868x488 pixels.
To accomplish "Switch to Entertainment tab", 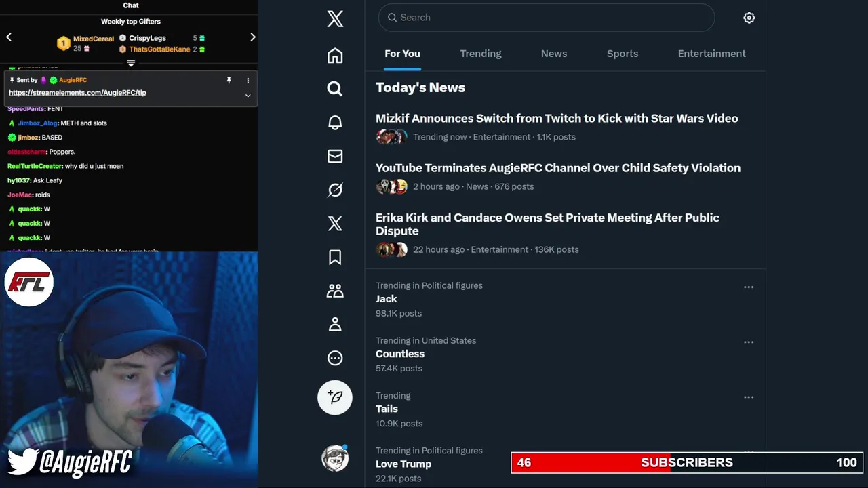I will 712,54.
